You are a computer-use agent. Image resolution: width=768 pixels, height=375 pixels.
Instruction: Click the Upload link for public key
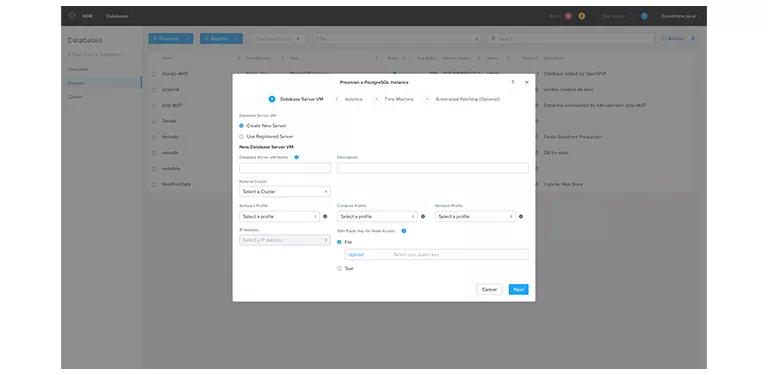pos(356,255)
